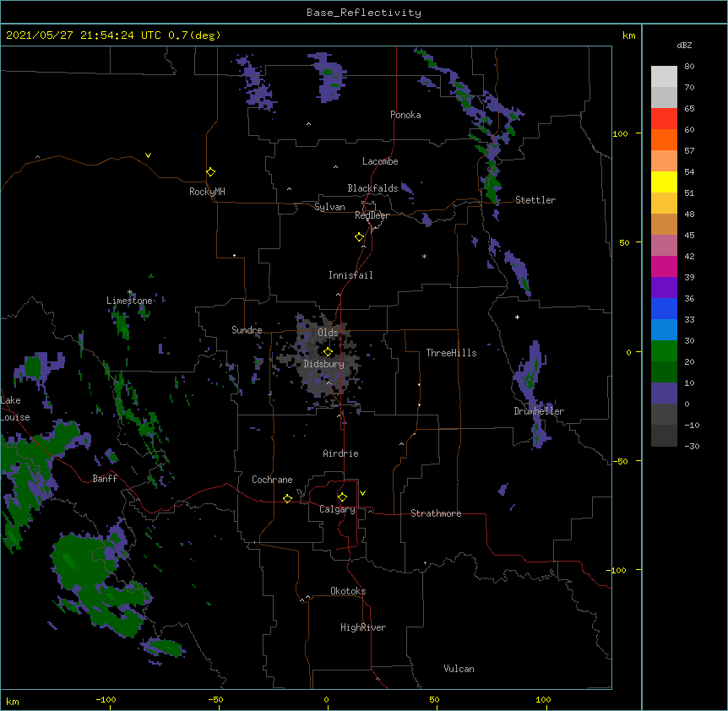Click the 2021/05/27 21:54:24 UTC timestamp
The image size is (728, 711).
click(x=84, y=35)
